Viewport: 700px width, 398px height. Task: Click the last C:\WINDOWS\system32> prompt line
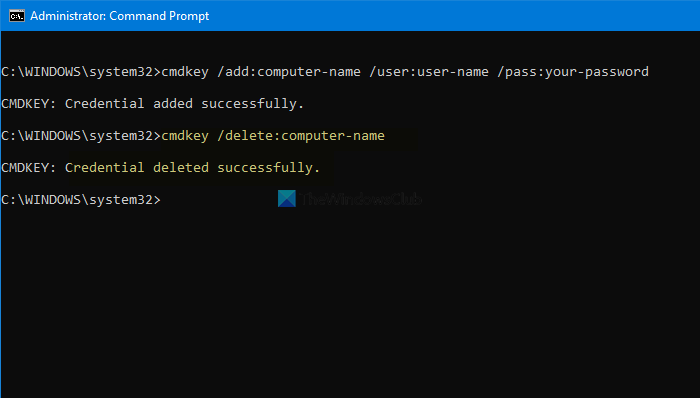81,199
